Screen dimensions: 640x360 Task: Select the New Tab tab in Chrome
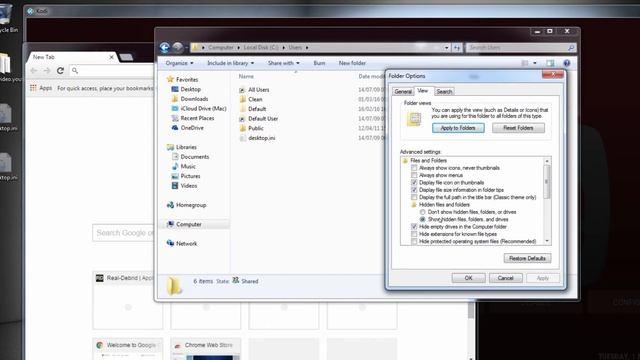click(x=72, y=57)
